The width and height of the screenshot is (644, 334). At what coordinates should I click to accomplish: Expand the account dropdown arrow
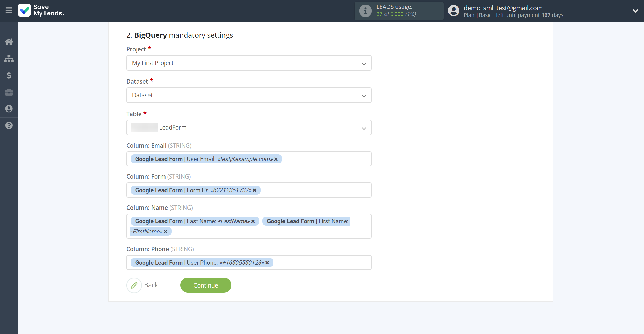635,11
